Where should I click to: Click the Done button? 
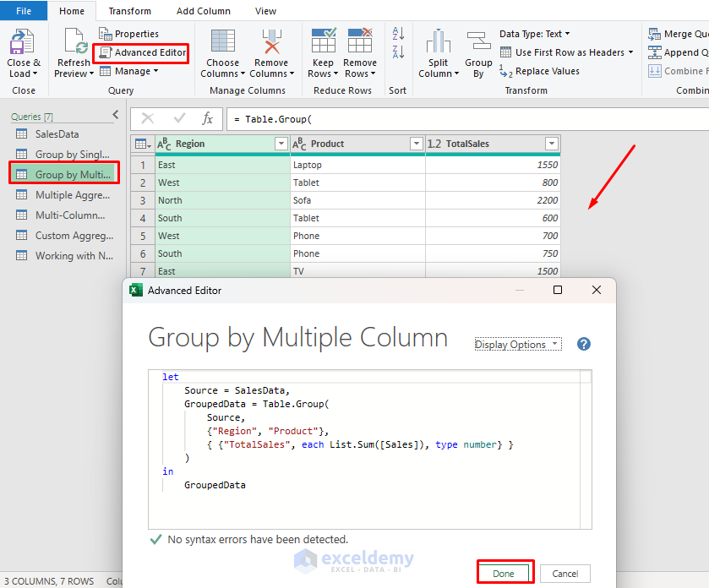[x=504, y=574]
